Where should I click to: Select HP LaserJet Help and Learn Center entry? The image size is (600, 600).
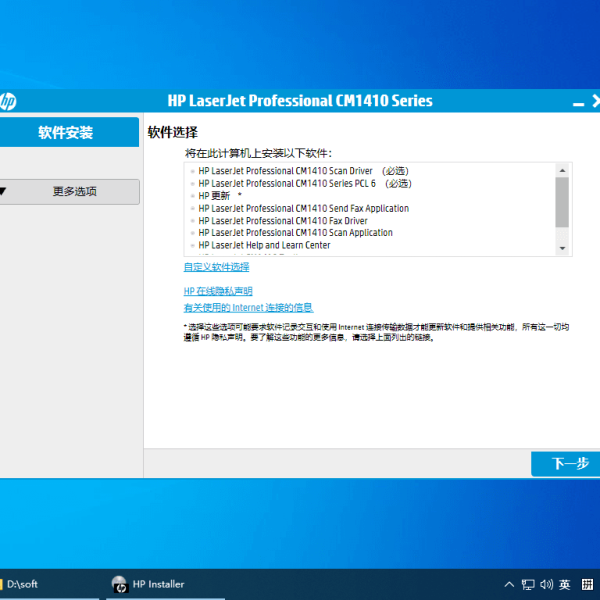264,245
